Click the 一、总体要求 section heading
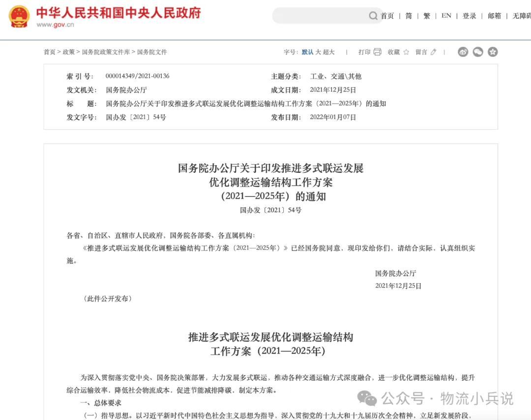This screenshot has width=531, height=420. click(101, 403)
